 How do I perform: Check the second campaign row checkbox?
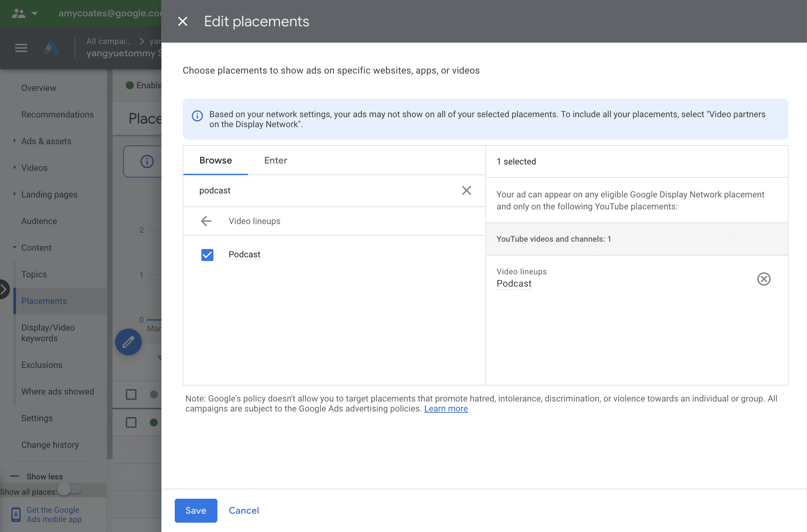point(131,423)
